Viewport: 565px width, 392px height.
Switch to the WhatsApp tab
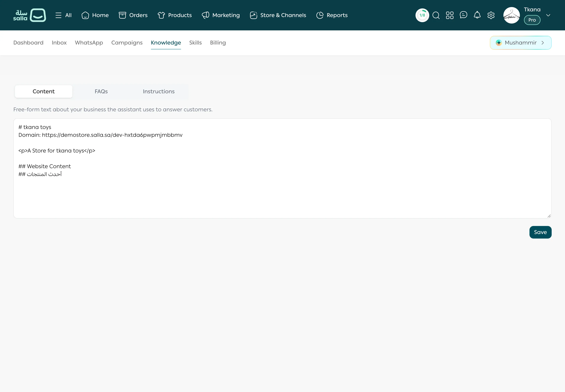(x=89, y=43)
